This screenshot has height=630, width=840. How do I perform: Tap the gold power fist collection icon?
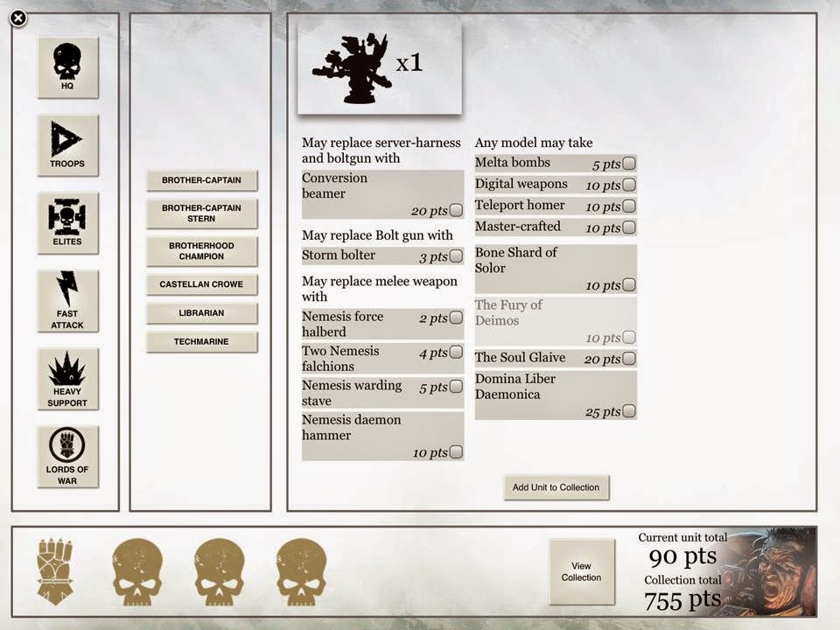pyautogui.click(x=54, y=572)
